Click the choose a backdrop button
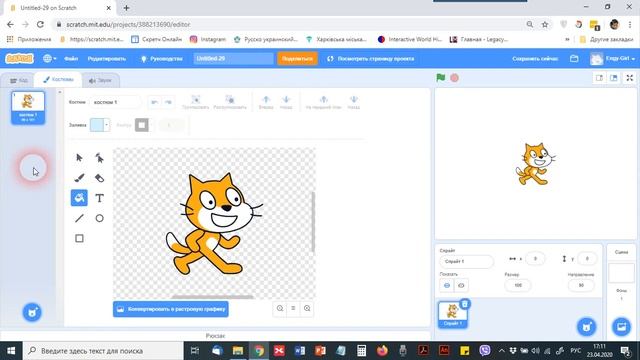This screenshot has height=360, width=640. point(621,327)
